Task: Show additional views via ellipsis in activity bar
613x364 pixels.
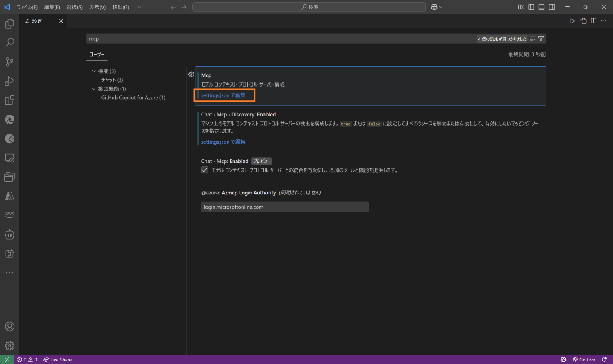Action: 9,272
